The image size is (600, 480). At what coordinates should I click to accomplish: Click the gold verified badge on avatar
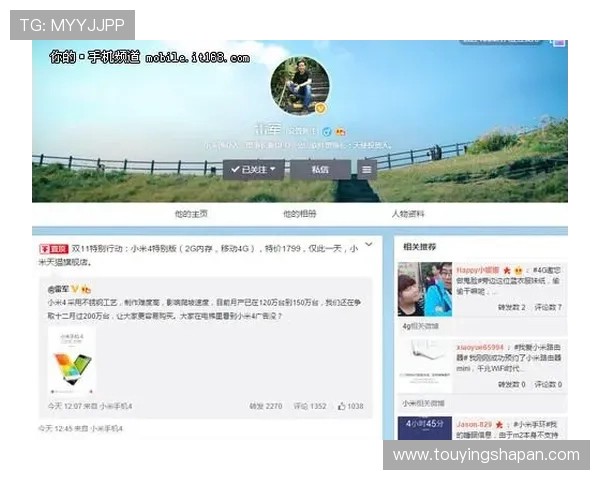[321, 109]
